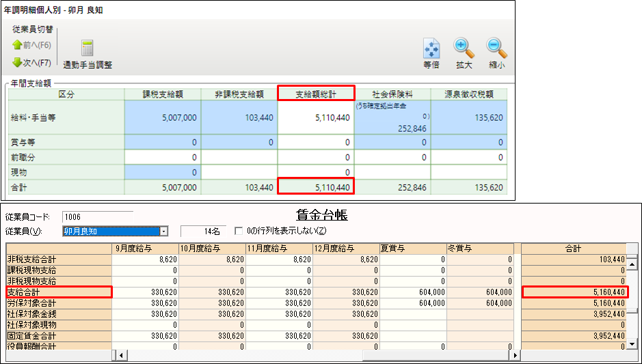Click the 合計 支給額総計 cell 5,110,440
The image size is (642, 364).
316,187
